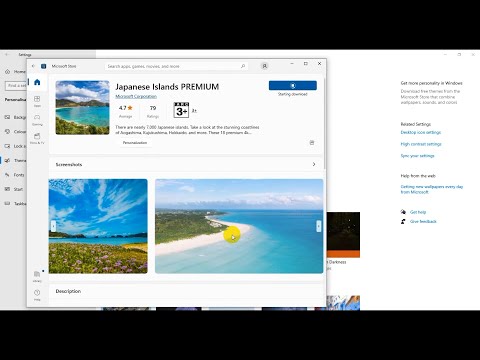
Task: Click Find a setting search box
Action: pyautogui.click(x=16, y=86)
